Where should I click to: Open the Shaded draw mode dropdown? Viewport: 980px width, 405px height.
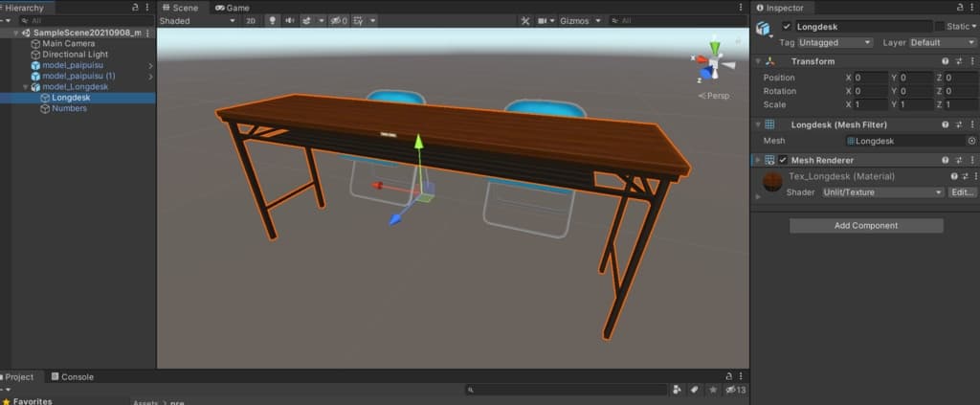point(198,21)
